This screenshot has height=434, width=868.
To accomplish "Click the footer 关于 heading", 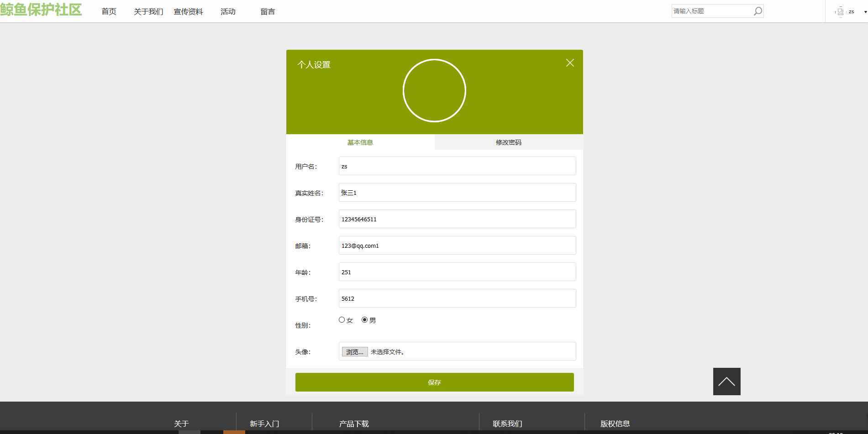I will pos(181,424).
